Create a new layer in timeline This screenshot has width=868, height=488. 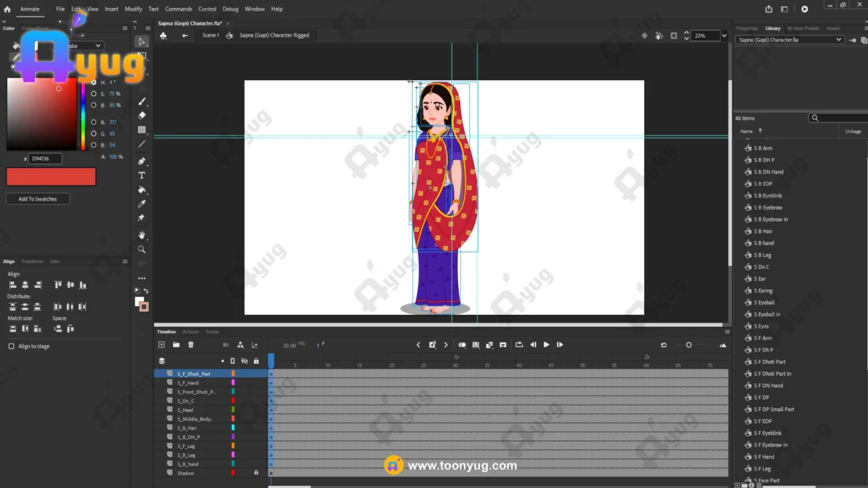(162, 345)
